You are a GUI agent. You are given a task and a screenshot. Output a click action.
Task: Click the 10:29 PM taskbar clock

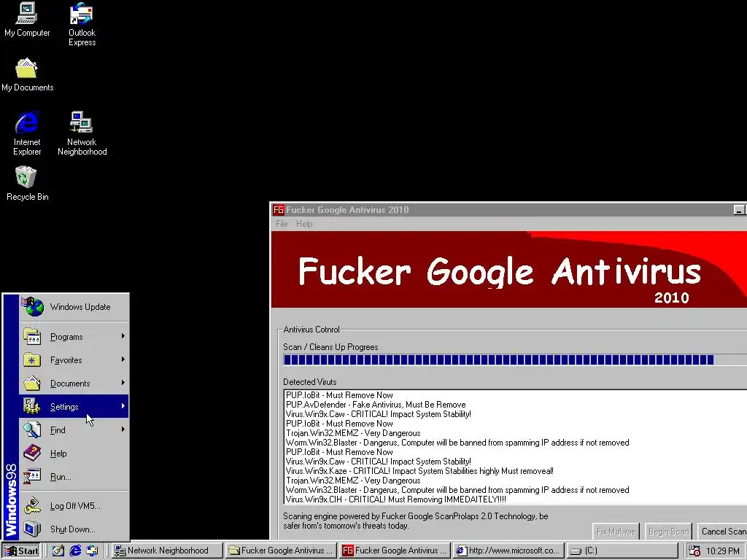pos(722,551)
